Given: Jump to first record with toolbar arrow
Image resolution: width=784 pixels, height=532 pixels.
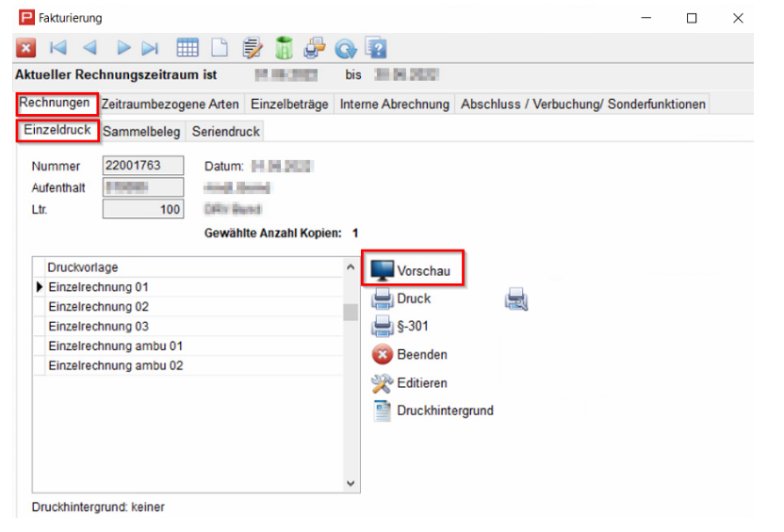Looking at the screenshot, I should pyautogui.click(x=58, y=48).
